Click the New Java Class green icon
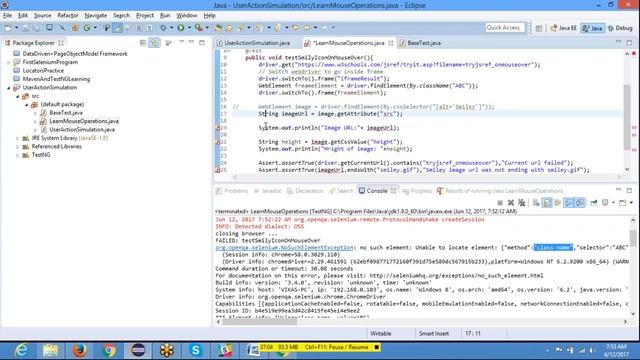Screen dimensions: 640x360 tap(87, 28)
